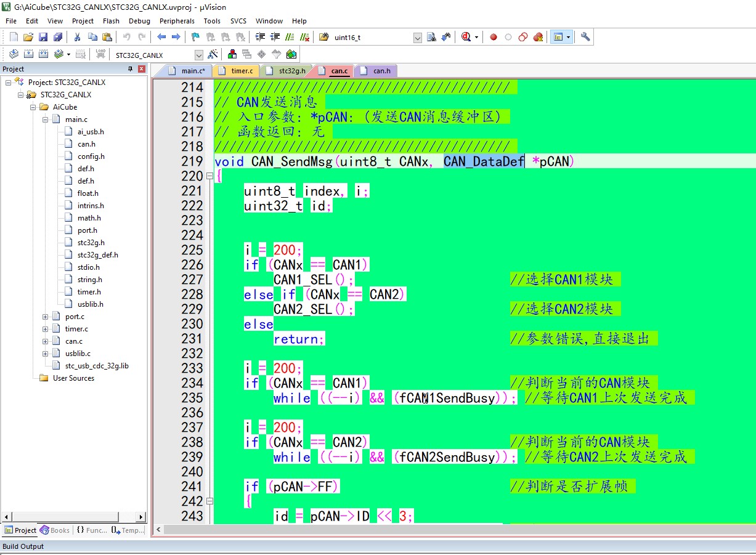Screen dimensions: 756x555
Task: Insert a breakpoint with the red dot icon
Action: pyautogui.click(x=493, y=37)
